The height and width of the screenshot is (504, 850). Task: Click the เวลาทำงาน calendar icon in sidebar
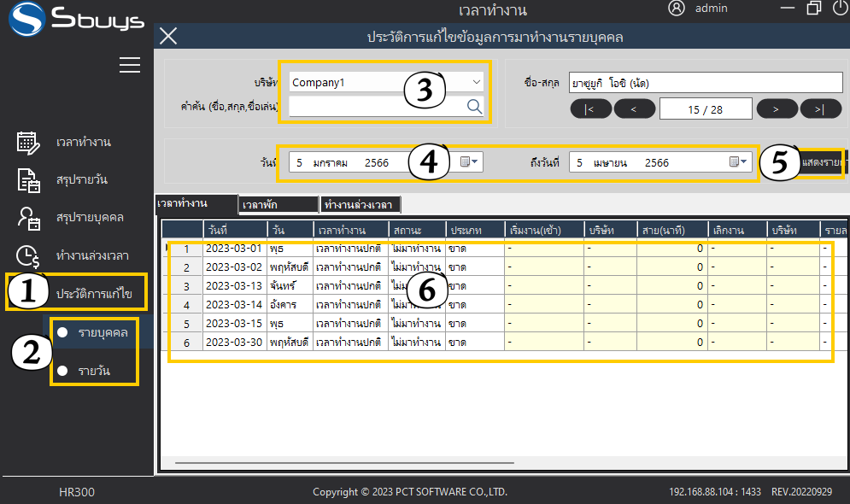[29, 143]
